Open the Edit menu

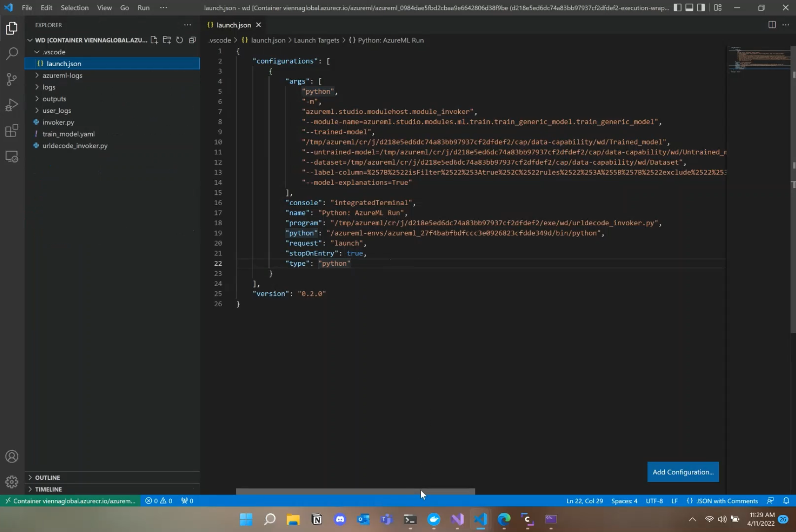[x=46, y=7]
